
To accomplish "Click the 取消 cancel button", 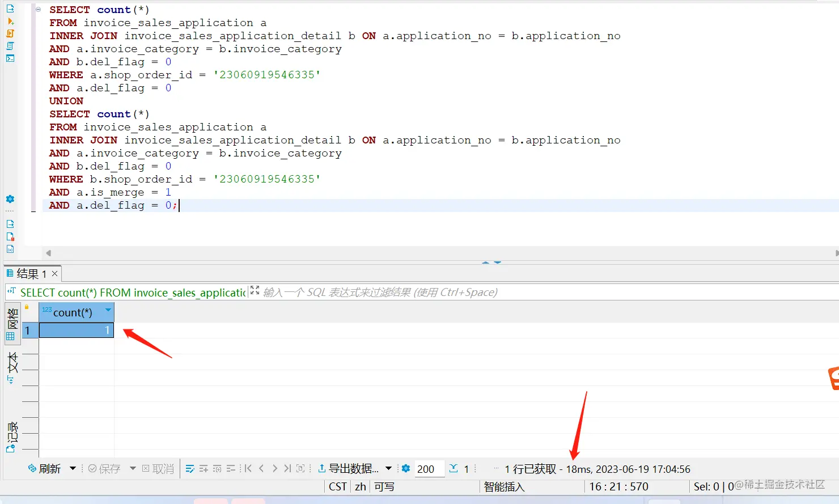I will pos(158,469).
